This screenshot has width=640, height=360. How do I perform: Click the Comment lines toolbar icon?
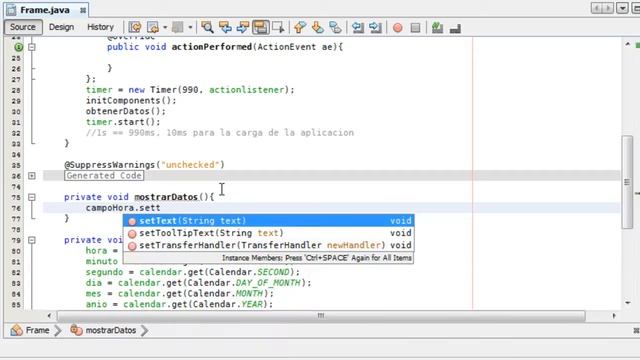click(x=437, y=27)
